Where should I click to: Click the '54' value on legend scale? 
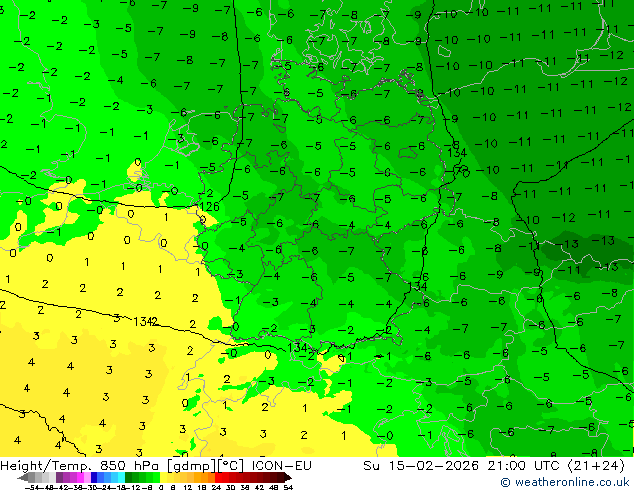pos(288,487)
